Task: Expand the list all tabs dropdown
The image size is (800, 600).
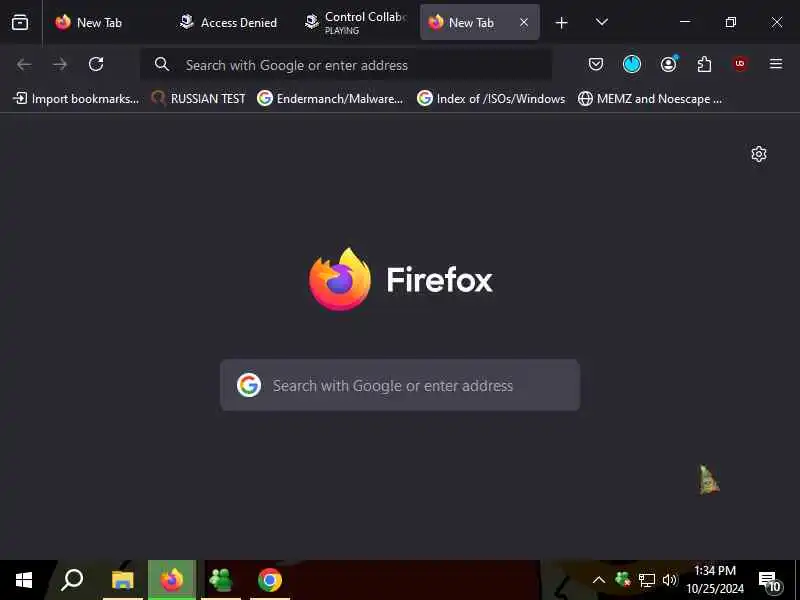Action: coord(602,22)
